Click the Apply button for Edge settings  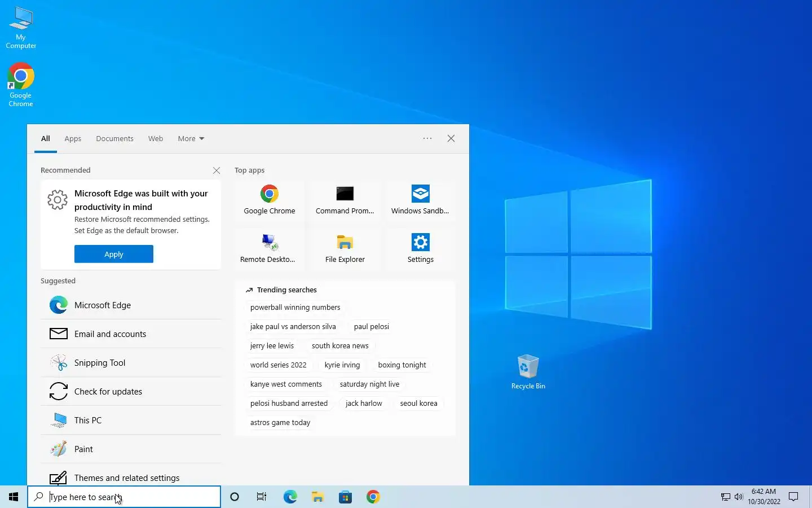[x=114, y=254]
